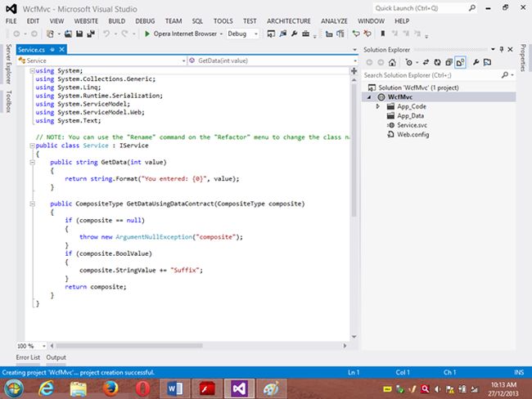The height and width of the screenshot is (399, 532).
Task: Open the ARCHITECTURE menu
Action: pos(287,20)
